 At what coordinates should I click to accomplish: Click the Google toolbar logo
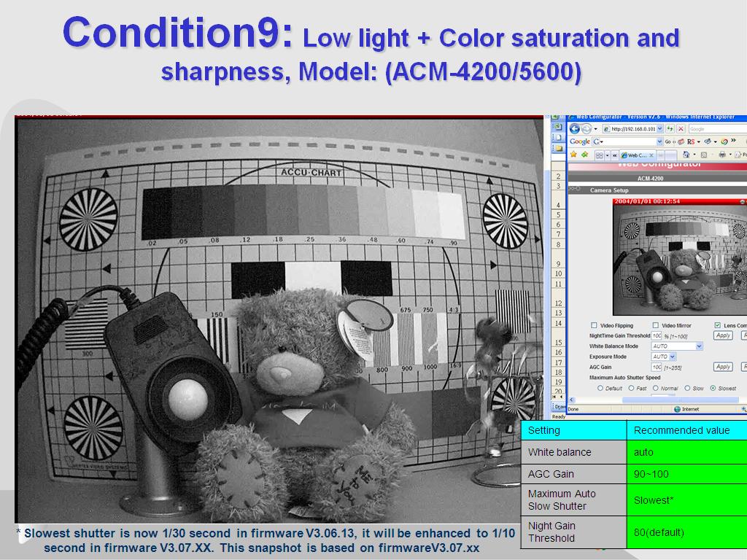tap(580, 141)
